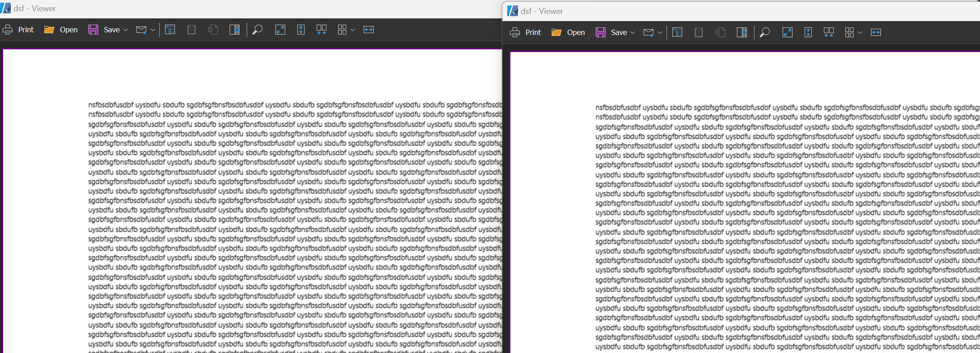Screen dimensions: 980x353
Task: Click the app logo icon in left window title bar
Action: (x=5, y=8)
